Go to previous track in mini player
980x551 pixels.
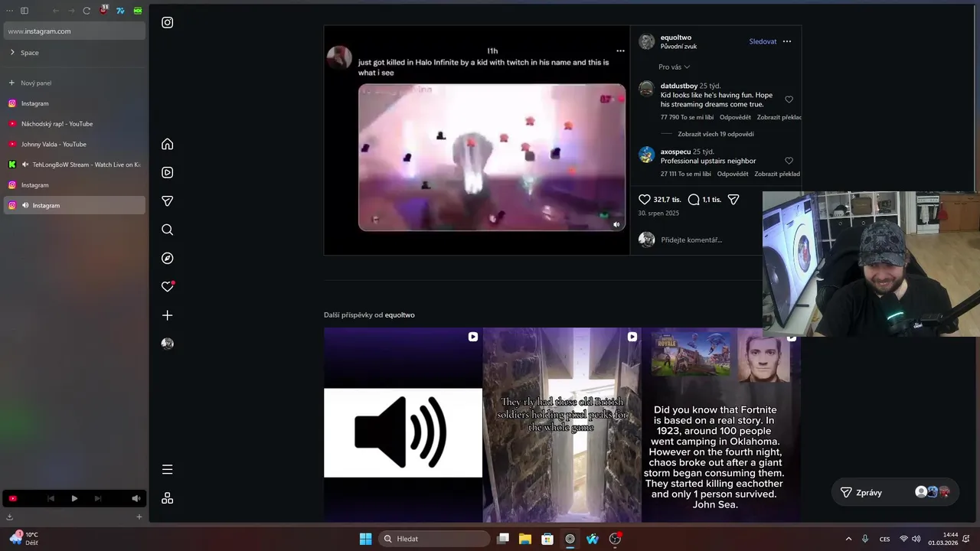click(51, 498)
